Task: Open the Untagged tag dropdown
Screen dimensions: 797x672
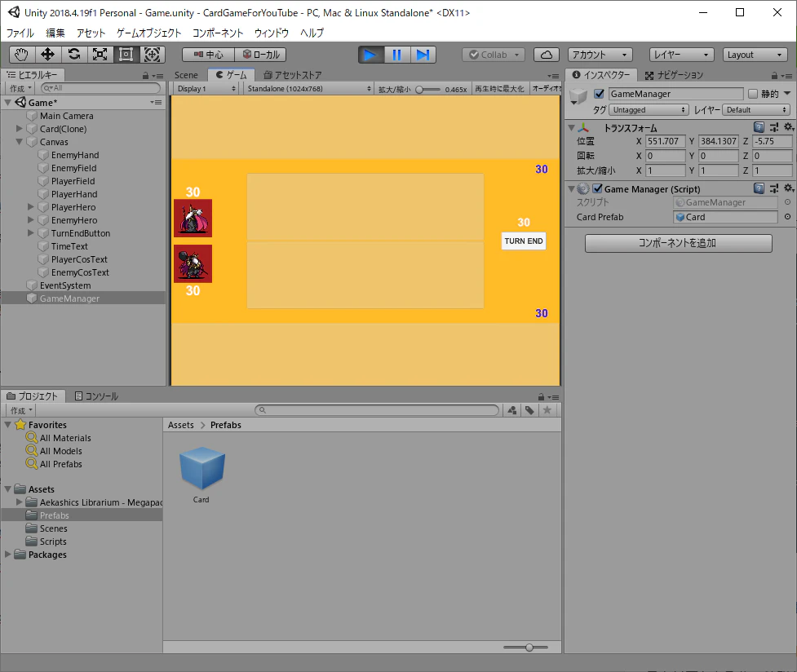Action: [649, 110]
